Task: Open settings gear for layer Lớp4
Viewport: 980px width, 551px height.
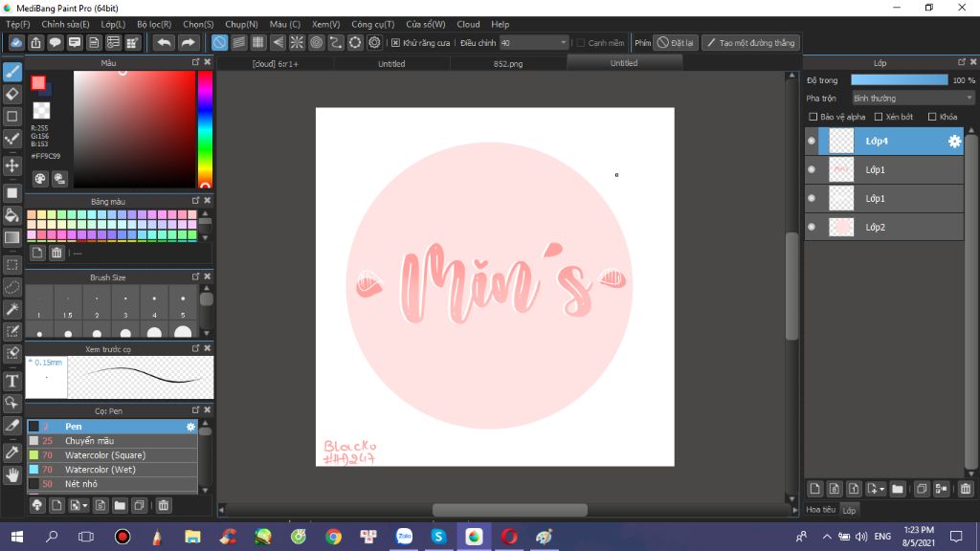Action: (954, 142)
